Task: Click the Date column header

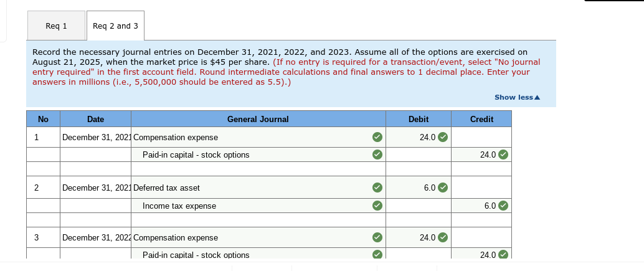Action: (95, 119)
